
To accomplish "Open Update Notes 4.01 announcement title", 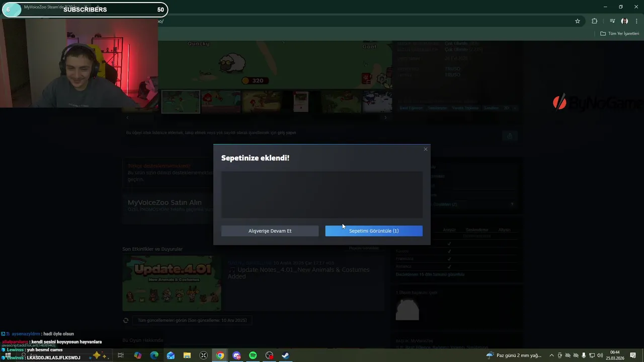I will pos(298,273).
